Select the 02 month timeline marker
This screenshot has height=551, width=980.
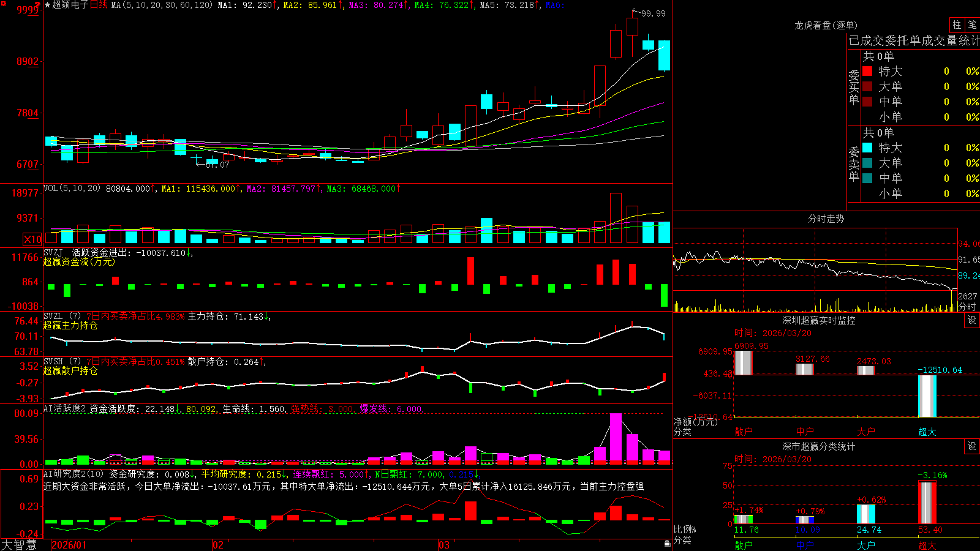click(218, 545)
